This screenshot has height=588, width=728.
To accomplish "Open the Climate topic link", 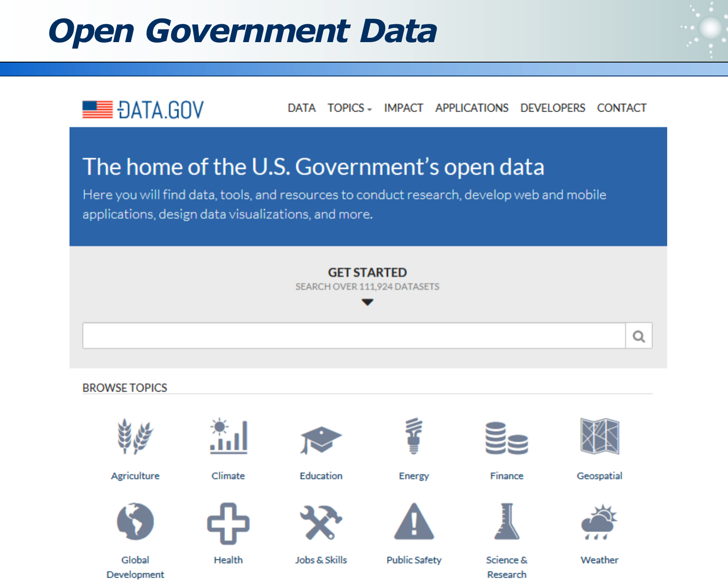I will click(x=228, y=476).
